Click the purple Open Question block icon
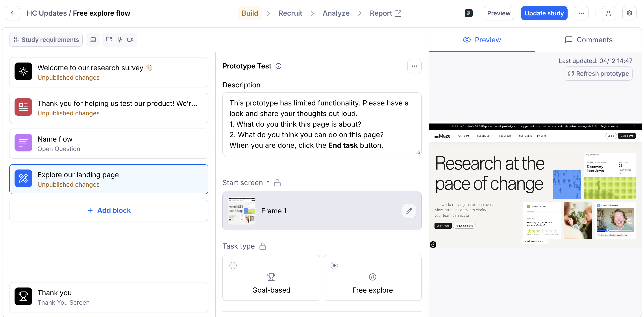 [x=23, y=143]
